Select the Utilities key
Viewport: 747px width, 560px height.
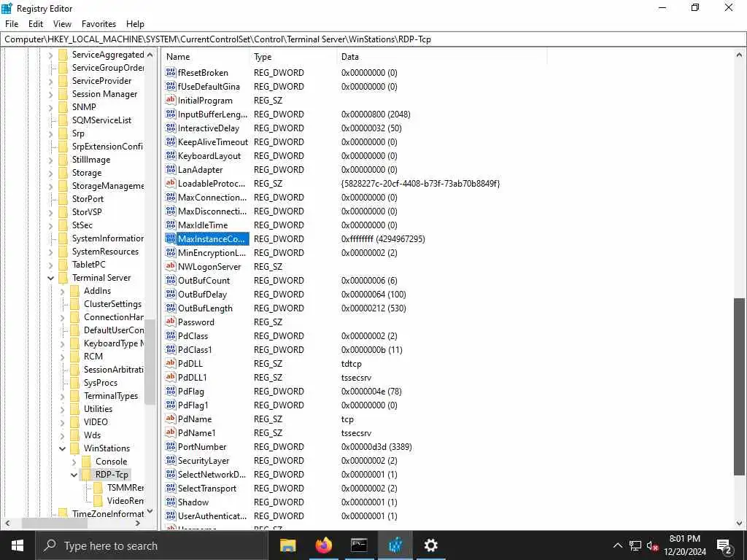[x=98, y=408]
